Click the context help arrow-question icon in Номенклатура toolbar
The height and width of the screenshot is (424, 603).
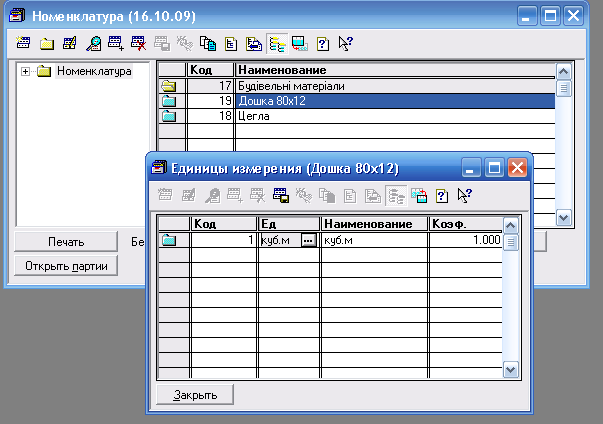click(346, 43)
